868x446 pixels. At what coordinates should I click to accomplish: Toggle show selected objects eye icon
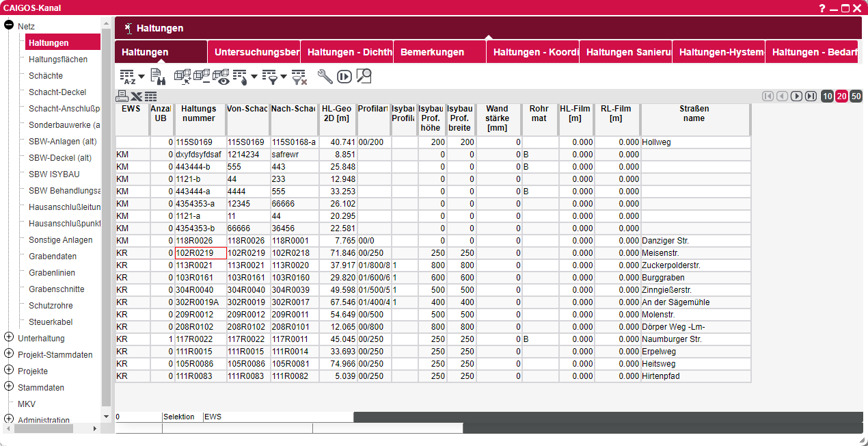click(x=221, y=77)
